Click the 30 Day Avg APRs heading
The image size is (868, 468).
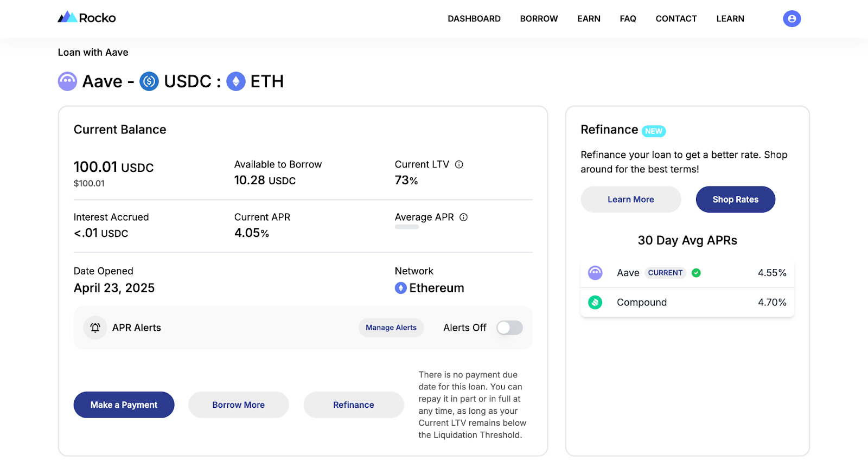tap(687, 240)
